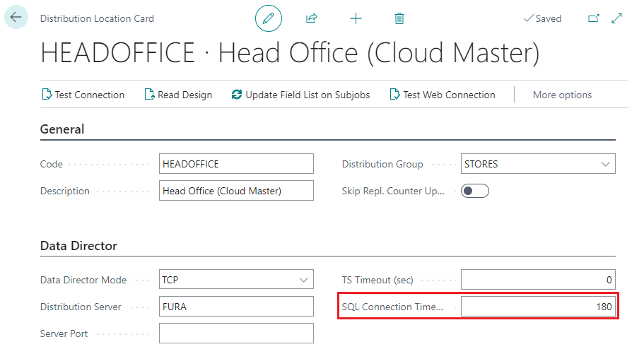
Task: Click the Server Port input field
Action: (x=236, y=334)
